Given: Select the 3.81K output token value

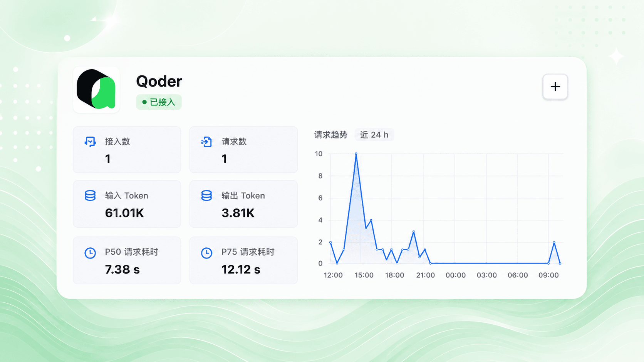Looking at the screenshot, I should 238,213.
